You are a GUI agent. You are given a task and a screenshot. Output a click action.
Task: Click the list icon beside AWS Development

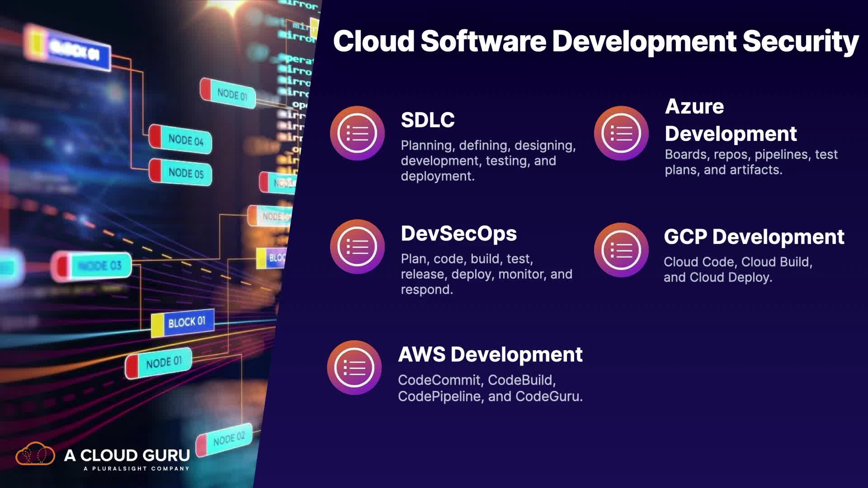[354, 368]
